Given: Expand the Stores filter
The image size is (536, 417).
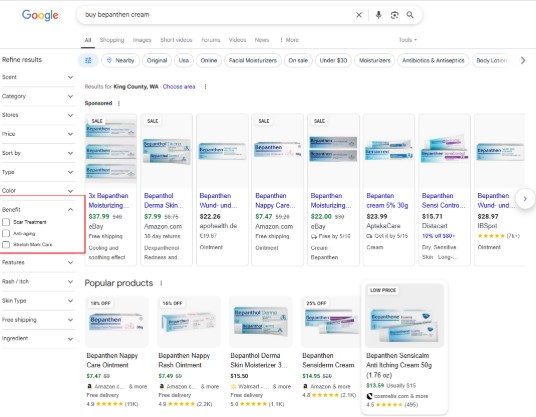Looking at the screenshot, I should point(38,115).
